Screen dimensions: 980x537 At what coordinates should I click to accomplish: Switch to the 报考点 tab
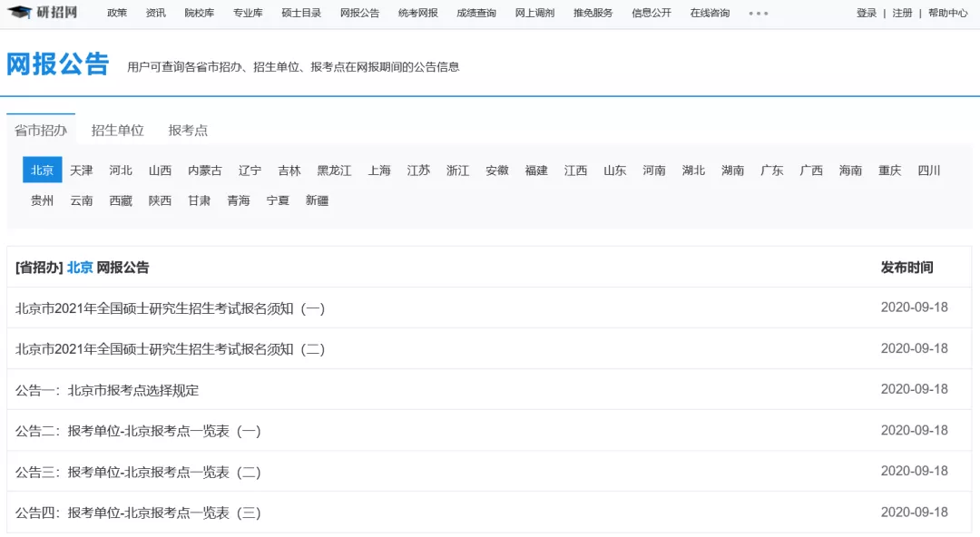click(188, 130)
